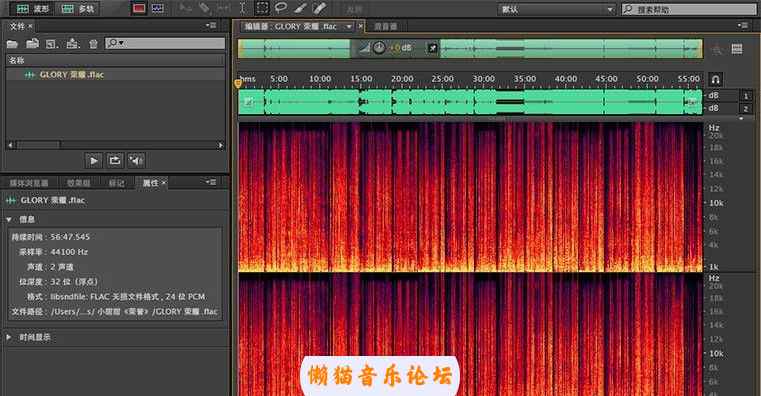Toggle channel 1 enable button

click(746, 96)
